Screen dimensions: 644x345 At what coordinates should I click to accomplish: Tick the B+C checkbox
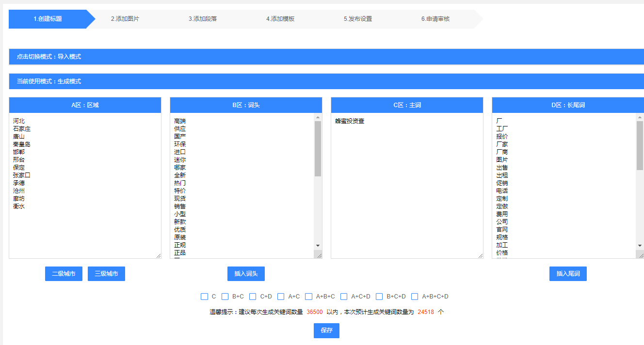225,297
